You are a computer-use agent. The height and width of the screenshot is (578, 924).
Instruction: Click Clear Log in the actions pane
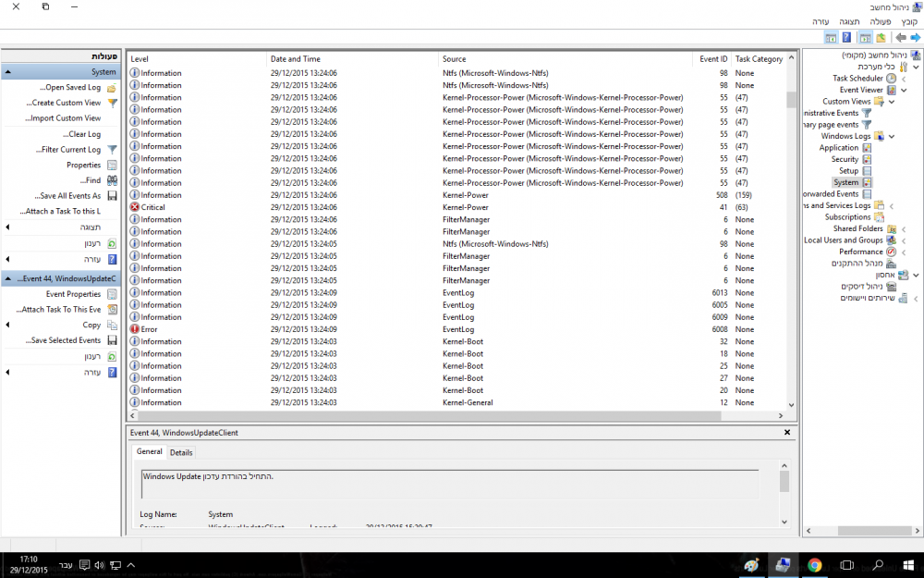tap(82, 134)
